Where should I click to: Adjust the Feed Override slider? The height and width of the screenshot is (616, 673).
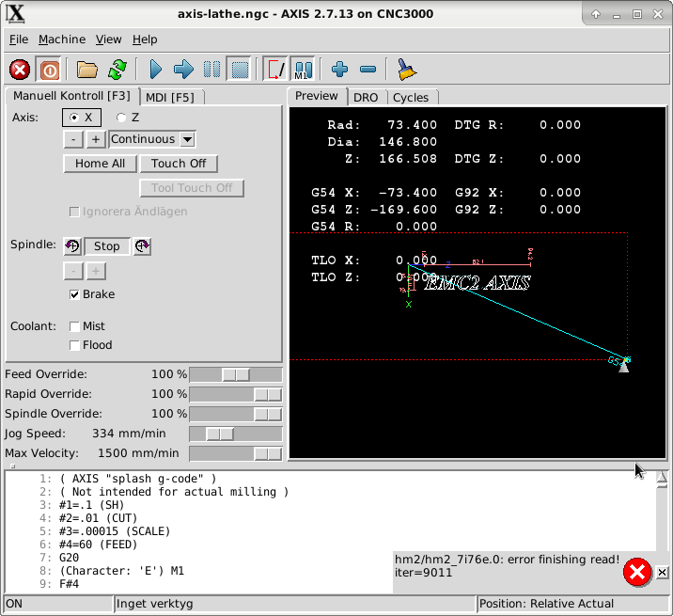point(236,374)
